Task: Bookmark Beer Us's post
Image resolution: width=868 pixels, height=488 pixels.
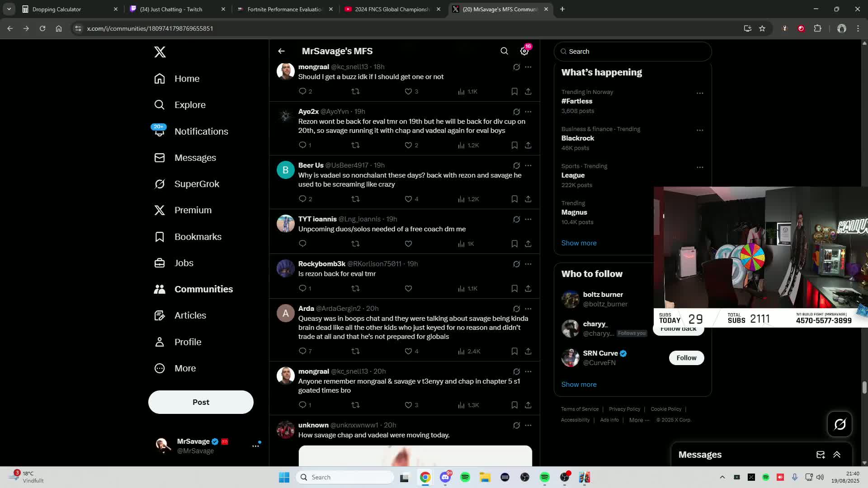Action: 514,199
